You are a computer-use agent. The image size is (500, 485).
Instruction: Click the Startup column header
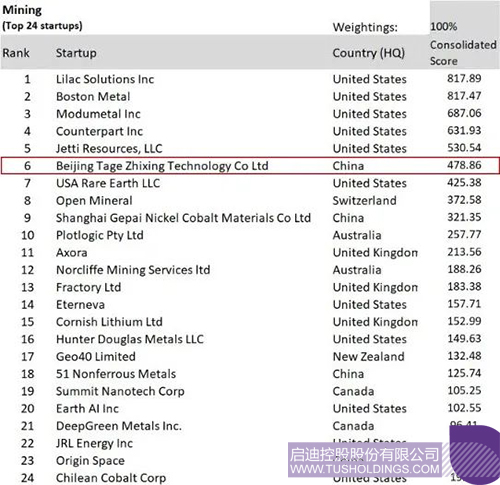click(x=76, y=53)
